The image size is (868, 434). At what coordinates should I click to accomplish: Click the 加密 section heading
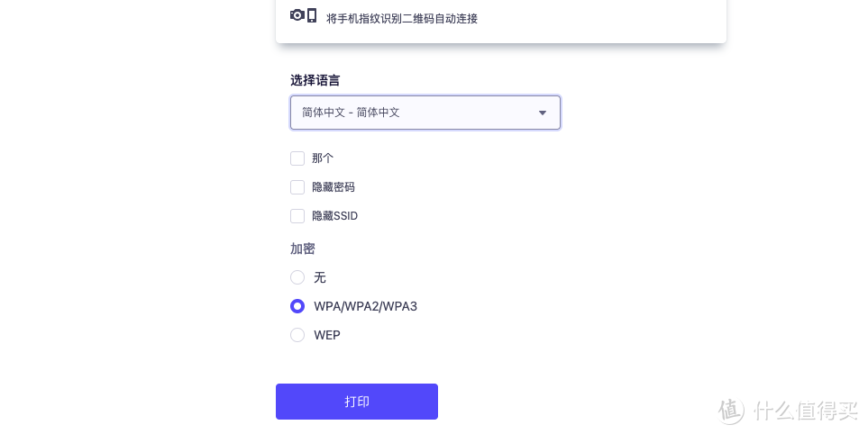[x=303, y=249]
